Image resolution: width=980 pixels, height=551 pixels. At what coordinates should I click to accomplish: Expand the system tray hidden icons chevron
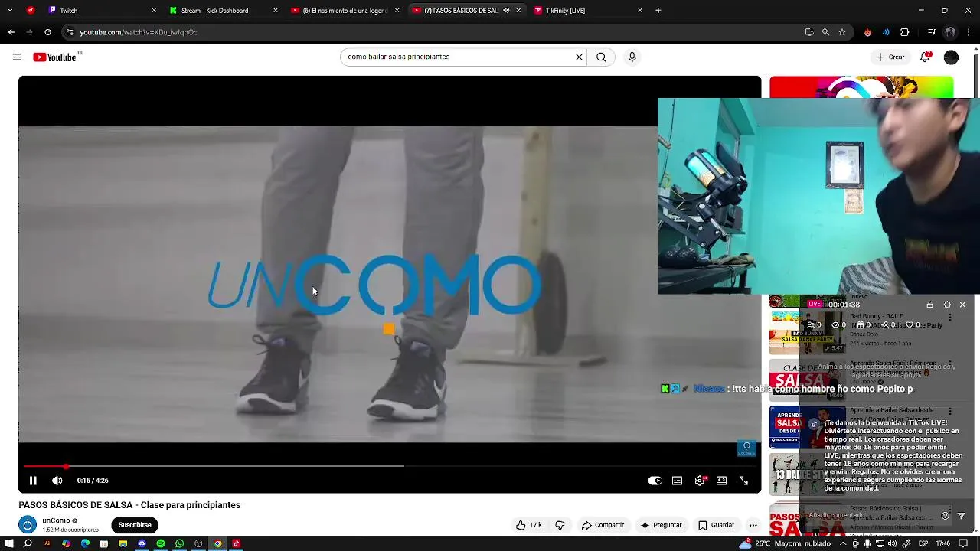coord(842,543)
